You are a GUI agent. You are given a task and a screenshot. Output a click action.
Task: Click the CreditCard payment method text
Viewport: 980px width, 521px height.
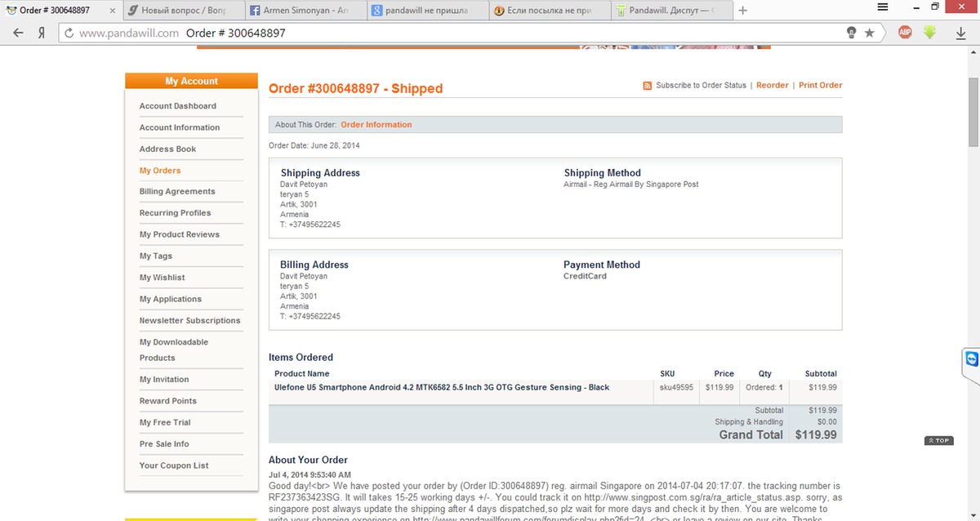click(x=585, y=276)
